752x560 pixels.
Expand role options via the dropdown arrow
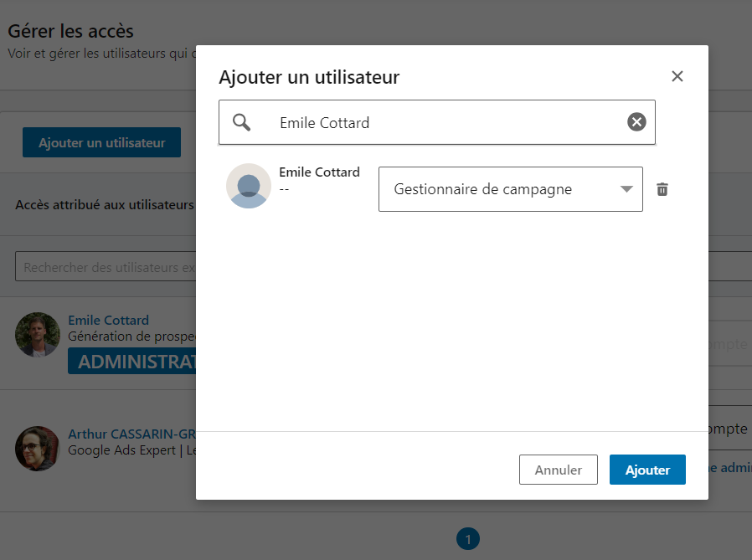click(627, 189)
